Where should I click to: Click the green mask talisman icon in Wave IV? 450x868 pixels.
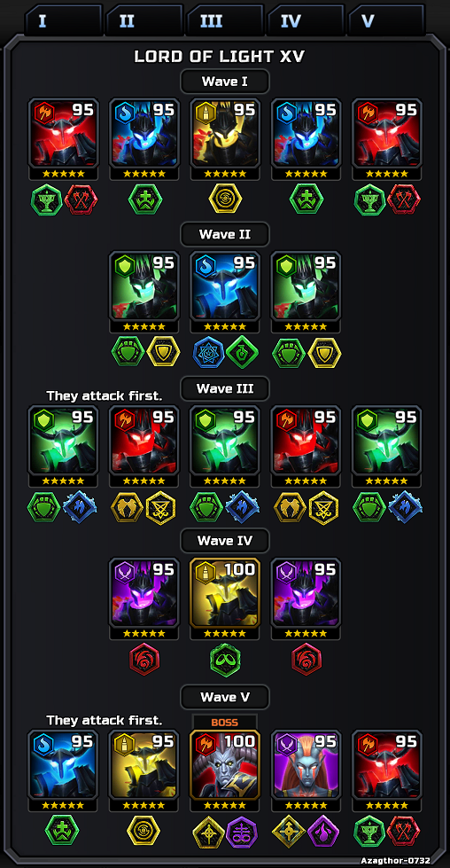coord(225,660)
